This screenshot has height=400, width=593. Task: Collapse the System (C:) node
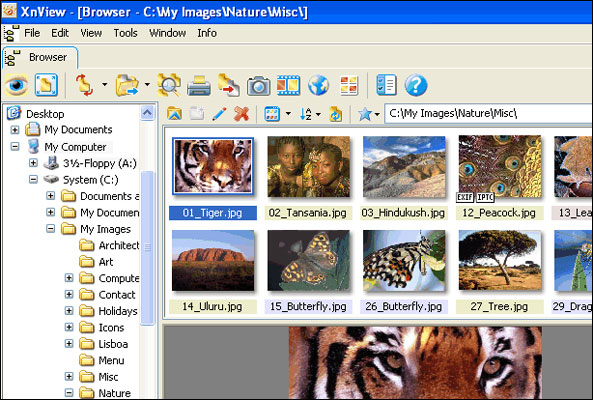point(33,179)
